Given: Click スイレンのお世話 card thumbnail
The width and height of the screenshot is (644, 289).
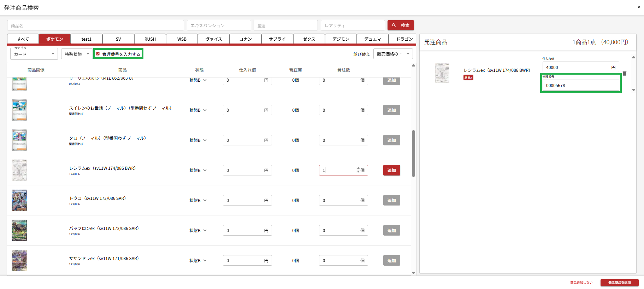Looking at the screenshot, I should pos(19,110).
